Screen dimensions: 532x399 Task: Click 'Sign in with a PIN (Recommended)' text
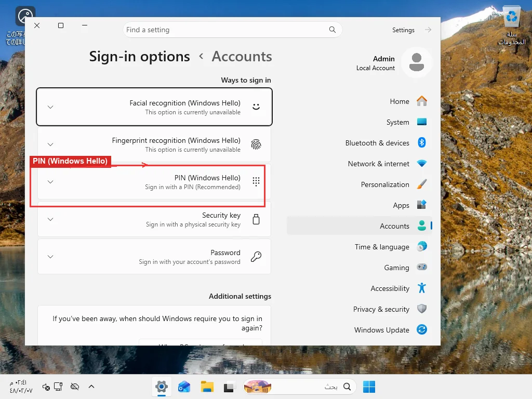pyautogui.click(x=193, y=187)
